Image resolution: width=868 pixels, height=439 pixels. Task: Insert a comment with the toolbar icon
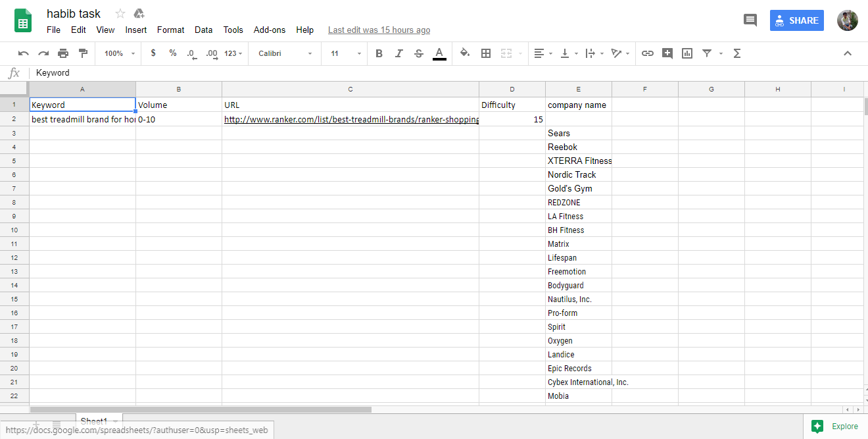click(667, 53)
